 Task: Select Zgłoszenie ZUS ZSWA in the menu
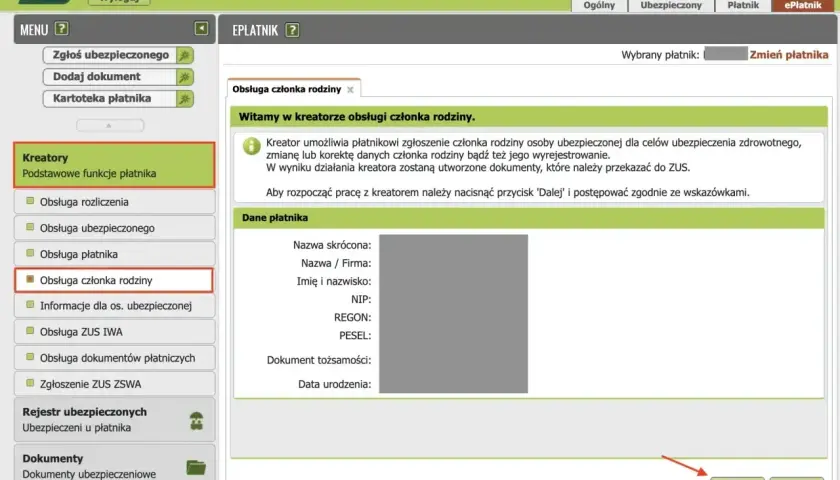[115, 384]
